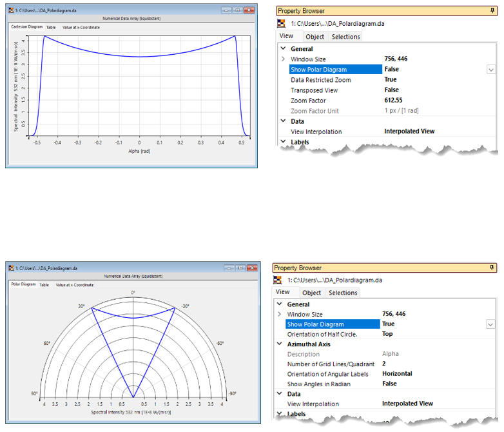Viewport: 504px width, 432px height.
Task: Toggle the Transposed View value False
Action: [391, 90]
